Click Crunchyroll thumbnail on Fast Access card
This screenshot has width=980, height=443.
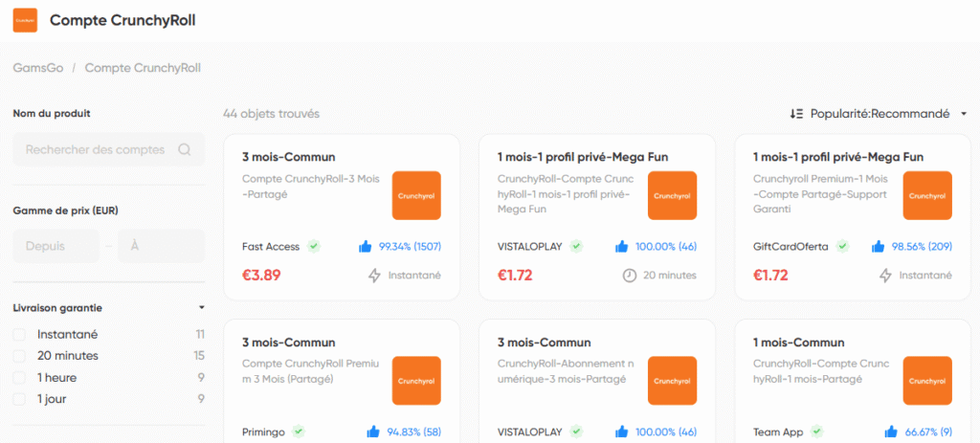pyautogui.click(x=416, y=195)
